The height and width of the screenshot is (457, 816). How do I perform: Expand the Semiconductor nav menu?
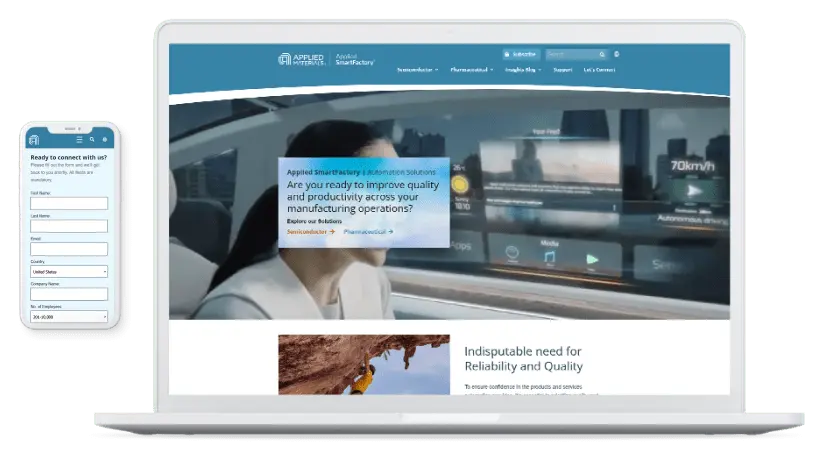click(x=417, y=70)
